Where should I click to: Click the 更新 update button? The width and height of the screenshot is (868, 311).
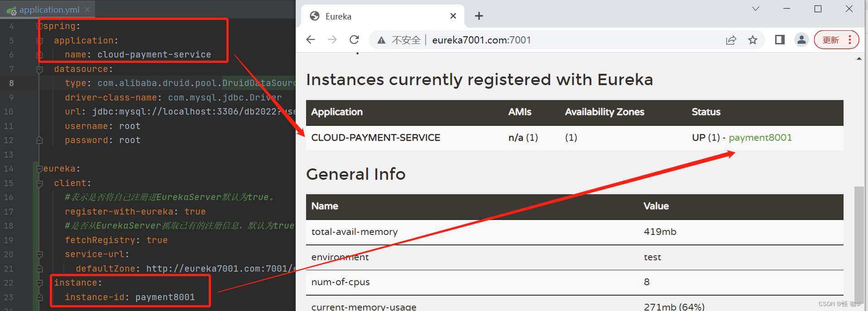(x=831, y=40)
